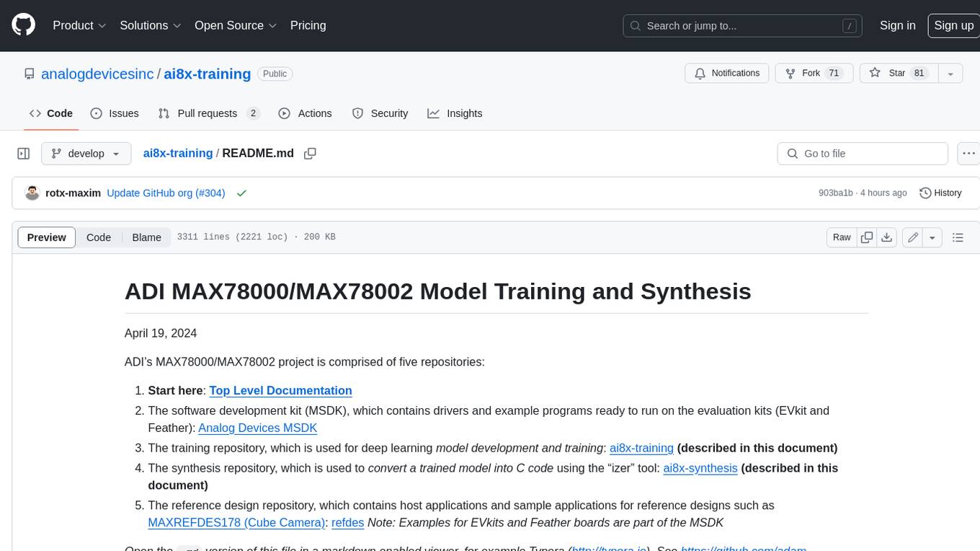Open rotx-maxim user profile
This screenshot has width=980, height=551.
tap(73, 193)
